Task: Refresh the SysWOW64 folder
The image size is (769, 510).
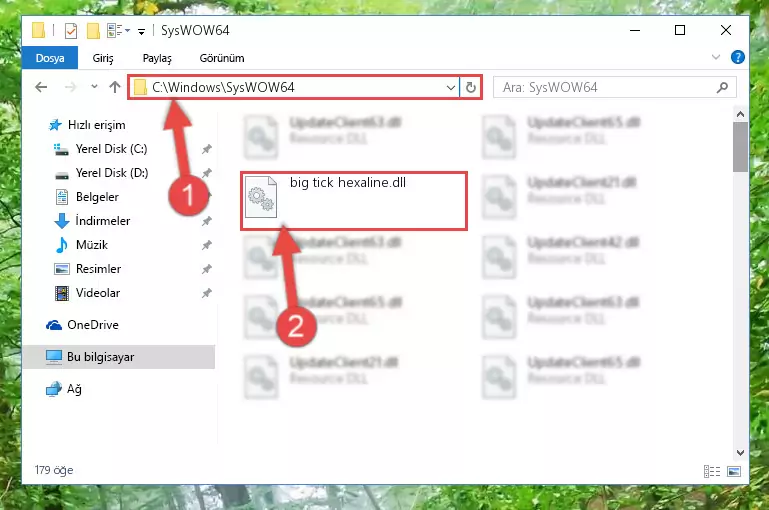Action: click(471, 87)
